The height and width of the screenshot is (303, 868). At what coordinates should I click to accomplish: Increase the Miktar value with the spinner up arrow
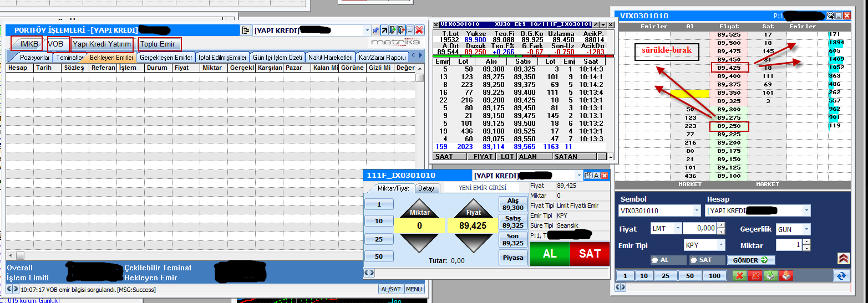806,242
